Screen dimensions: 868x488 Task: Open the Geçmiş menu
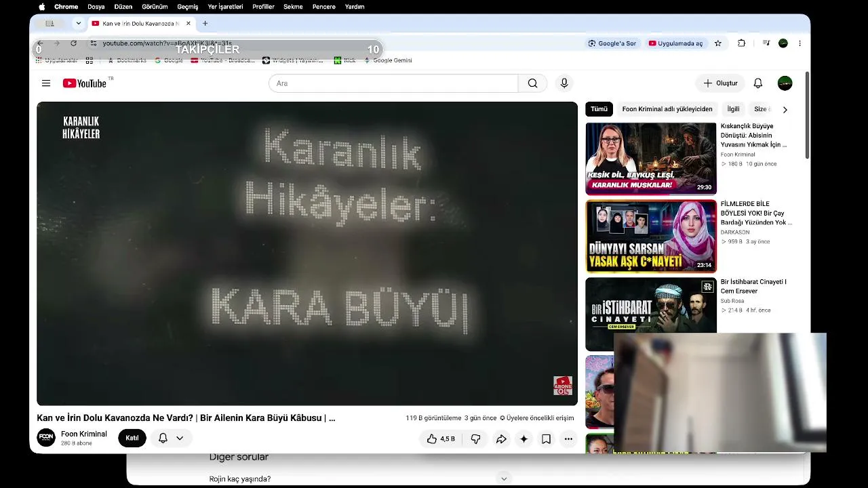(x=188, y=7)
